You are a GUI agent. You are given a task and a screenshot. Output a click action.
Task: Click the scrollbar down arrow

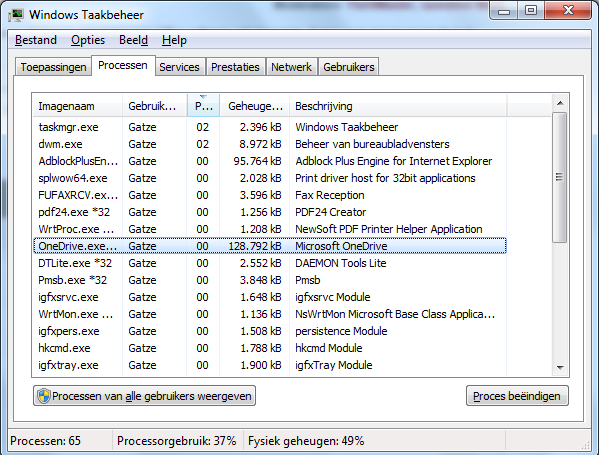[560, 368]
